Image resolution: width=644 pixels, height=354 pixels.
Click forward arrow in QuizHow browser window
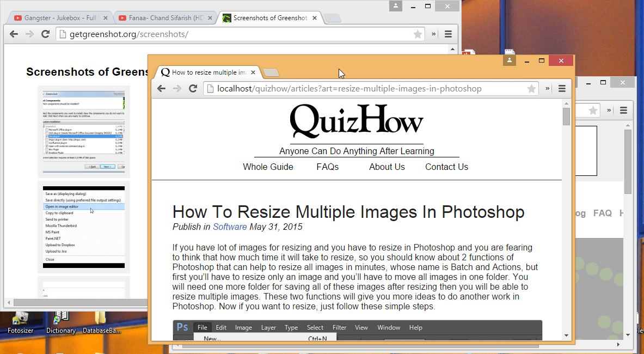click(x=177, y=89)
